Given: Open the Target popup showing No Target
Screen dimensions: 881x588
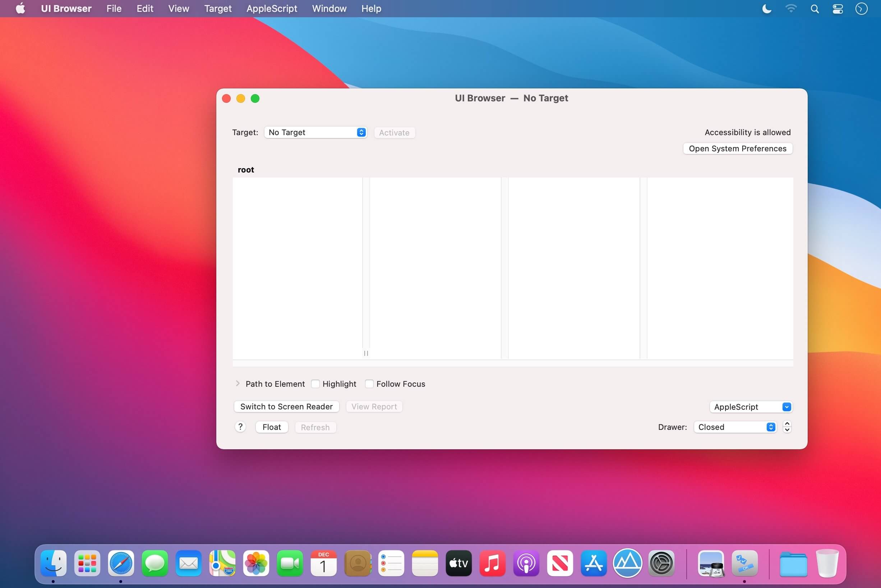Looking at the screenshot, I should pos(315,132).
